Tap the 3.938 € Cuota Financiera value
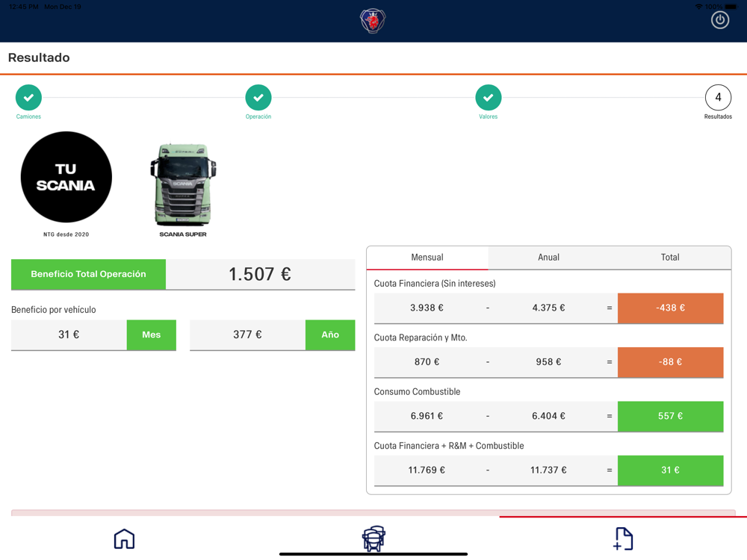The width and height of the screenshot is (747, 560). point(427,308)
